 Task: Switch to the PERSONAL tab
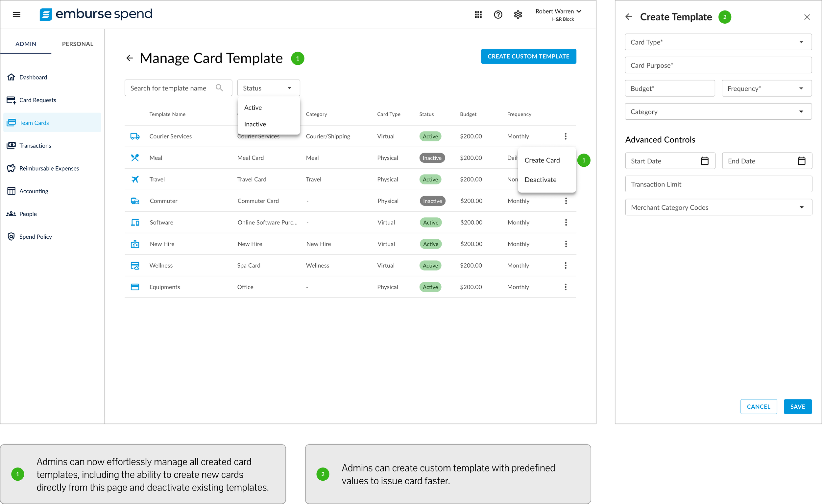[77, 44]
